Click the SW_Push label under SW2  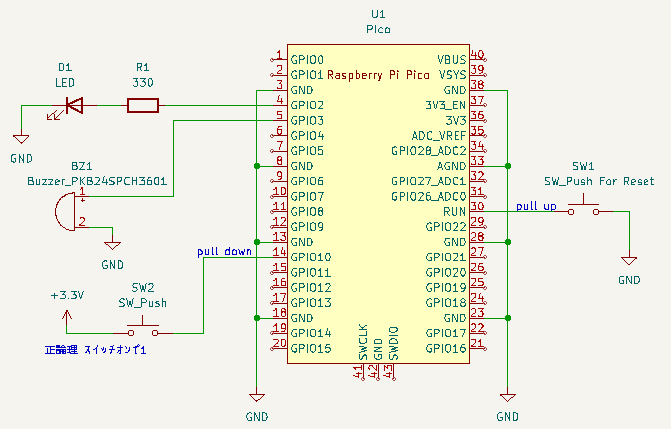tap(143, 303)
